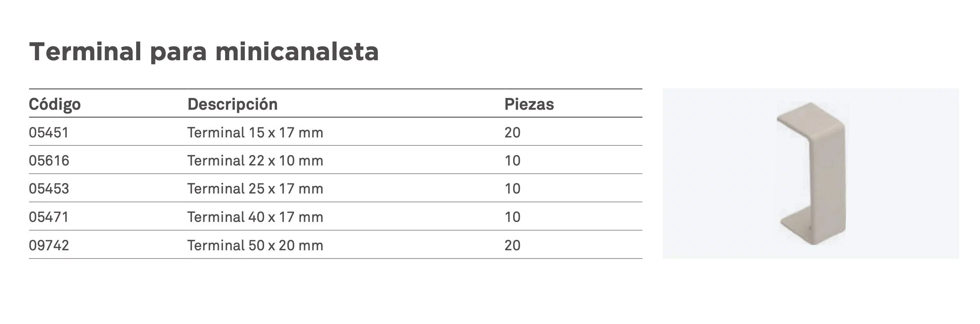This screenshot has width=980, height=324.
Task: Select product code 09742
Action: tap(49, 245)
